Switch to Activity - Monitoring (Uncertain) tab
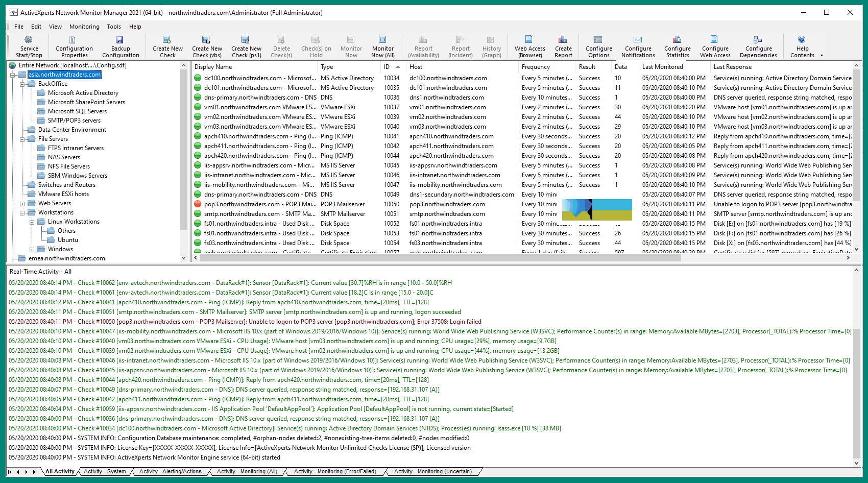This screenshot has width=868, height=483. [x=433, y=471]
